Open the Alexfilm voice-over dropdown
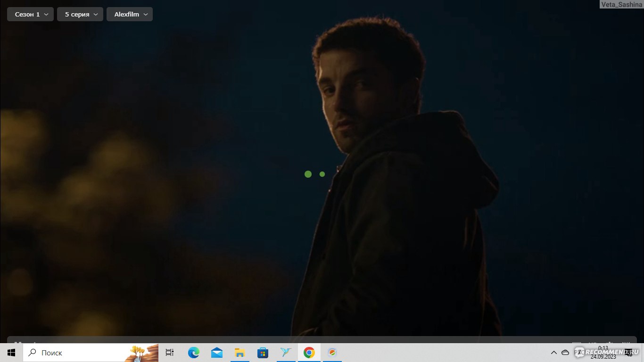Image resolution: width=644 pixels, height=362 pixels. pos(130,14)
